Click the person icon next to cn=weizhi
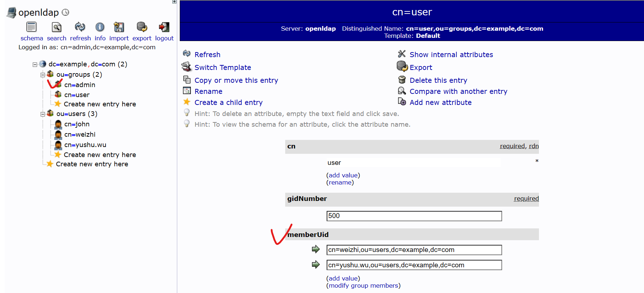Viewport: 644px width, 293px height. coord(58,135)
